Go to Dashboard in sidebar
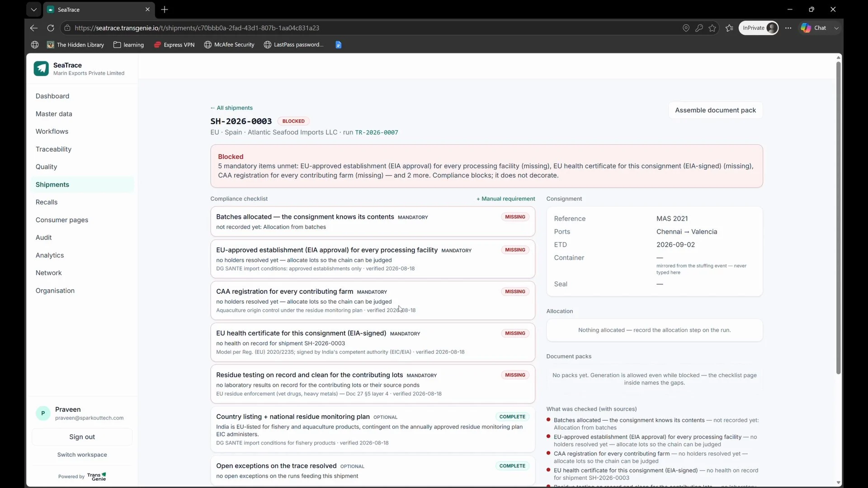Screen dimensions: 868x488 click(x=52, y=96)
